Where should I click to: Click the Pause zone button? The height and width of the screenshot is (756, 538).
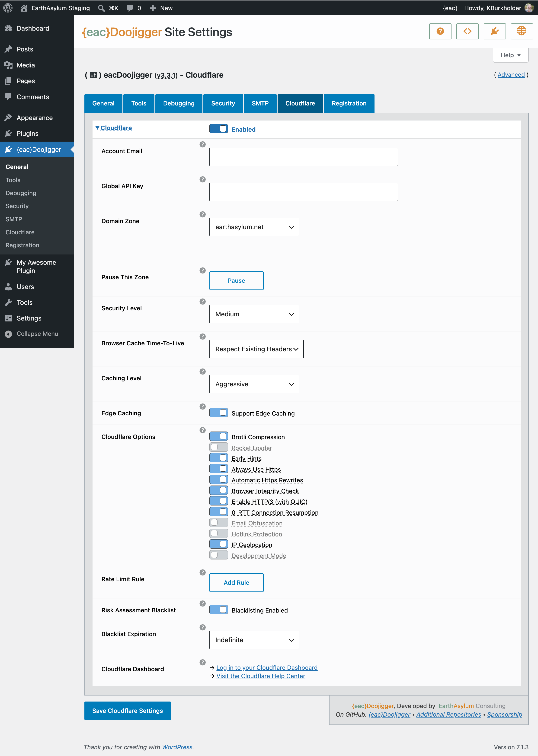(x=237, y=281)
